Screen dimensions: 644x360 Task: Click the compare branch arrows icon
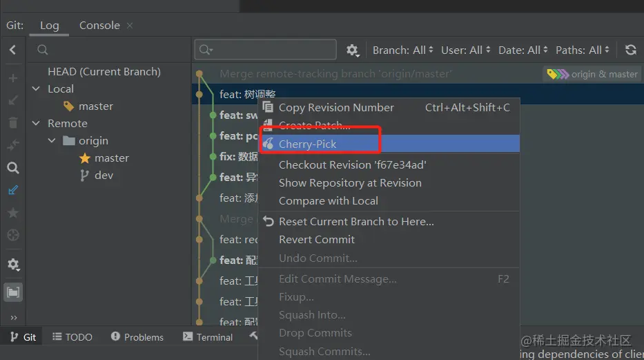(13, 144)
